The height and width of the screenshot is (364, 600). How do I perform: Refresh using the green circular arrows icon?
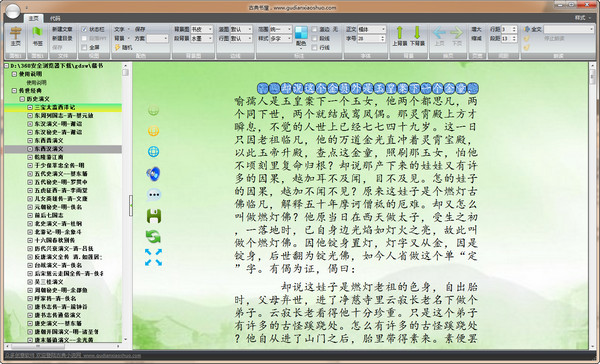pos(153,237)
